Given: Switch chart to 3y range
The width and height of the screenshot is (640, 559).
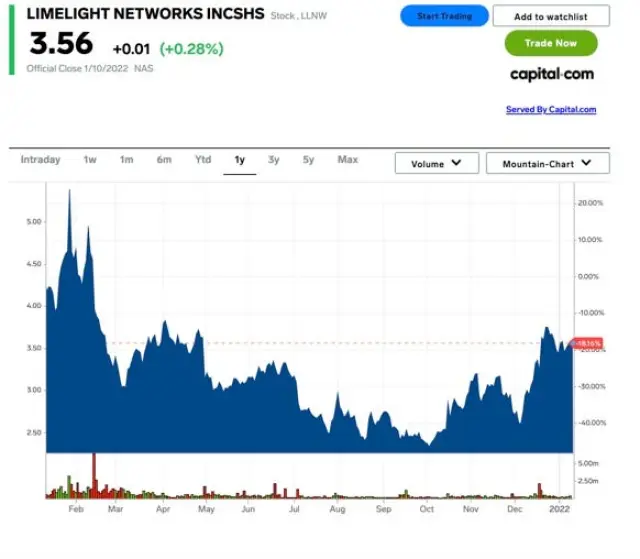Looking at the screenshot, I should pyautogui.click(x=273, y=160).
